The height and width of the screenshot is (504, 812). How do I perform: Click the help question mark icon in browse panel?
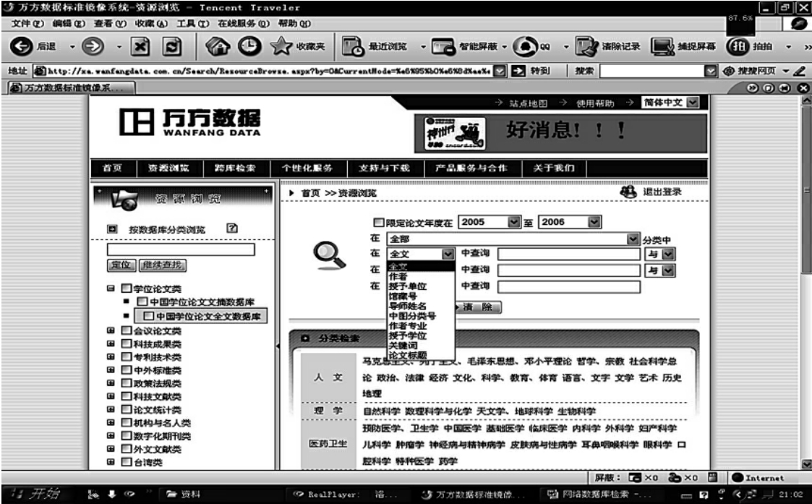click(232, 228)
